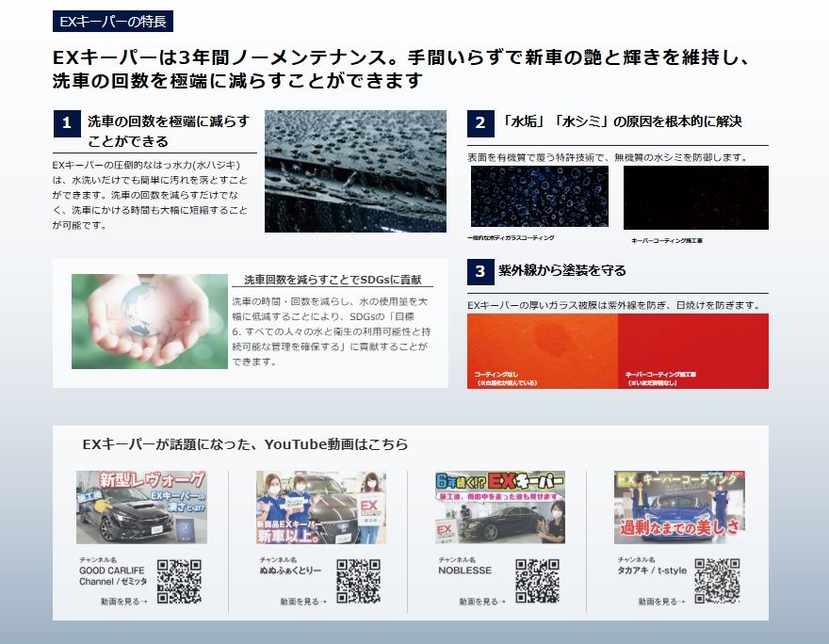Open the 過剰なまでの美しさ video thumbnail

point(679,507)
